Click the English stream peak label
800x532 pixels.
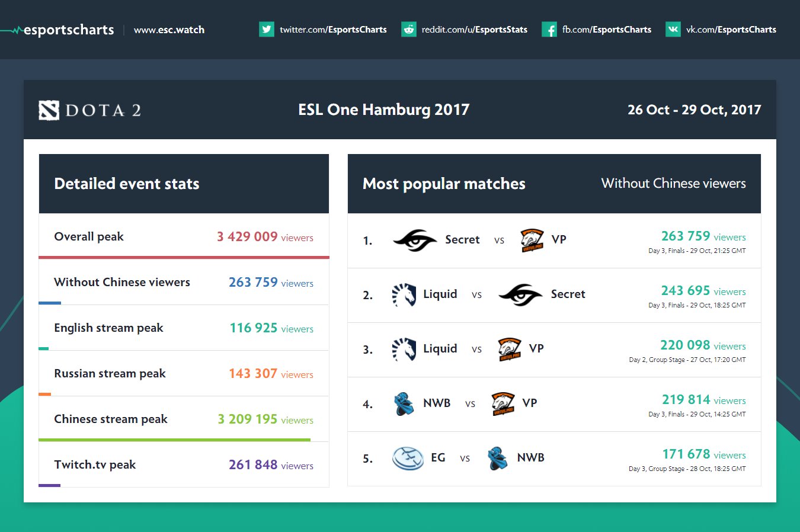pos(108,328)
